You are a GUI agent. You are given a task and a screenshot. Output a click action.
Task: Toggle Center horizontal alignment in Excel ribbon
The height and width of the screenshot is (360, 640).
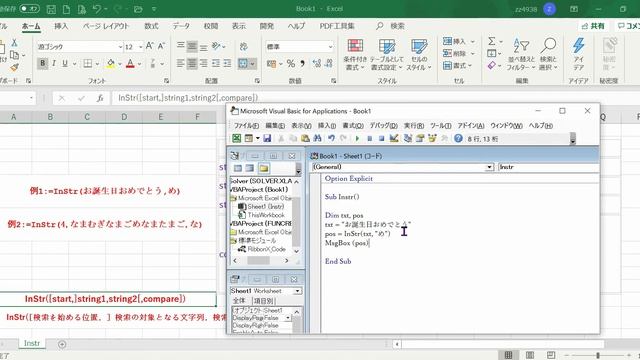[192, 63]
